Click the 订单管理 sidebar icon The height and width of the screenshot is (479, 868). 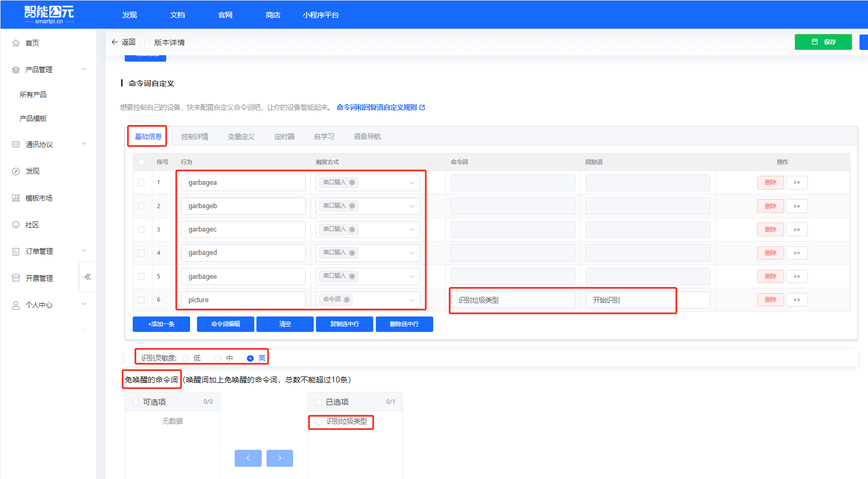click(x=16, y=251)
